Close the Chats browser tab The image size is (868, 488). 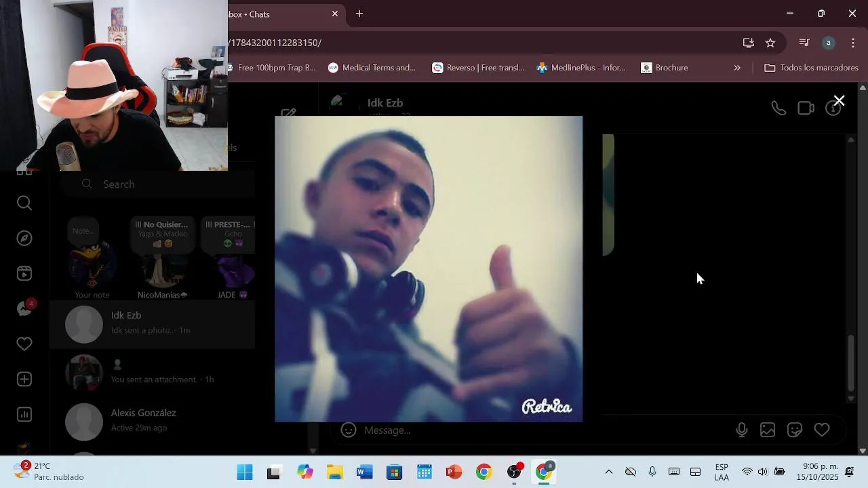(x=335, y=14)
